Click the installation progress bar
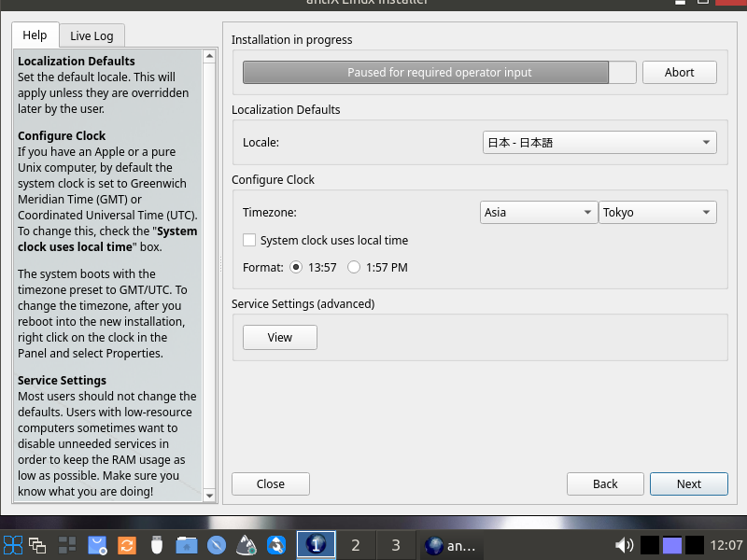This screenshot has height=560, width=747. [x=439, y=73]
